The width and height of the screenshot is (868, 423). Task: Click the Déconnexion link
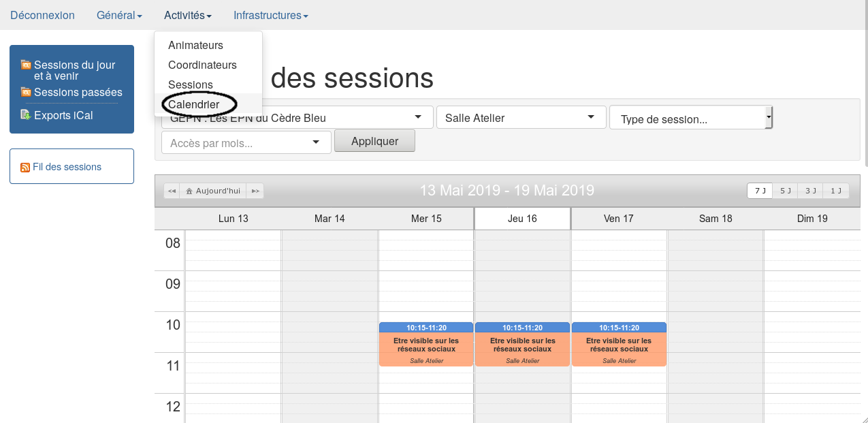click(x=42, y=15)
